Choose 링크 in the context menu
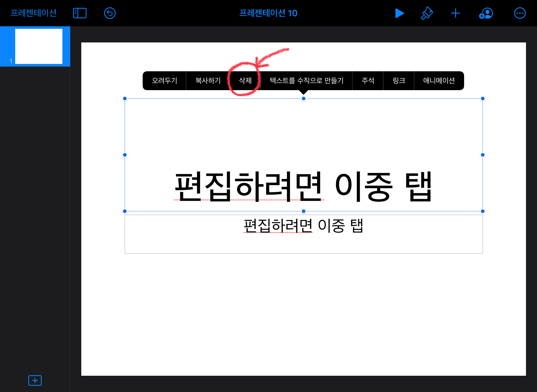Image resolution: width=537 pixels, height=392 pixels. [x=399, y=81]
